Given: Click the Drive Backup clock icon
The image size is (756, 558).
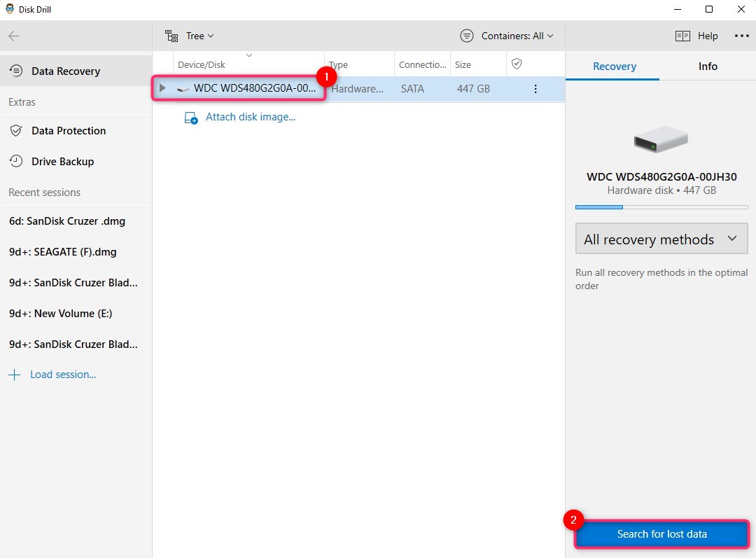Looking at the screenshot, I should pos(16,162).
